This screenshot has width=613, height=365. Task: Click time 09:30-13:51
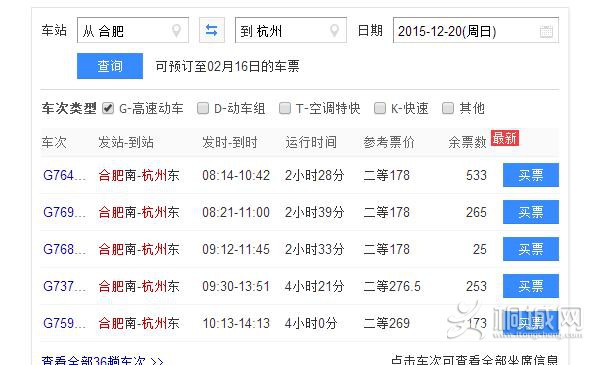coord(236,286)
